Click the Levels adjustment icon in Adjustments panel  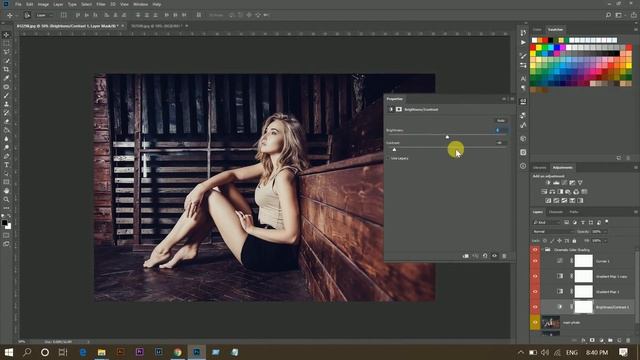point(556,183)
